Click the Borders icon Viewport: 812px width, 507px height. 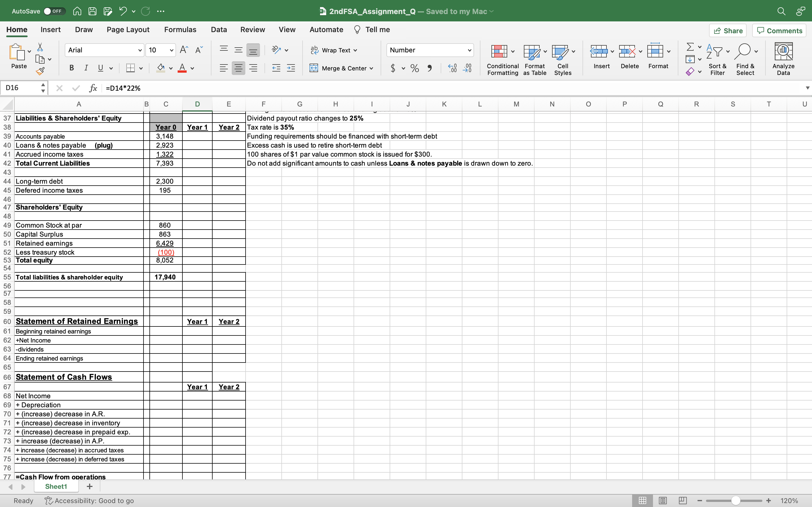tap(131, 68)
